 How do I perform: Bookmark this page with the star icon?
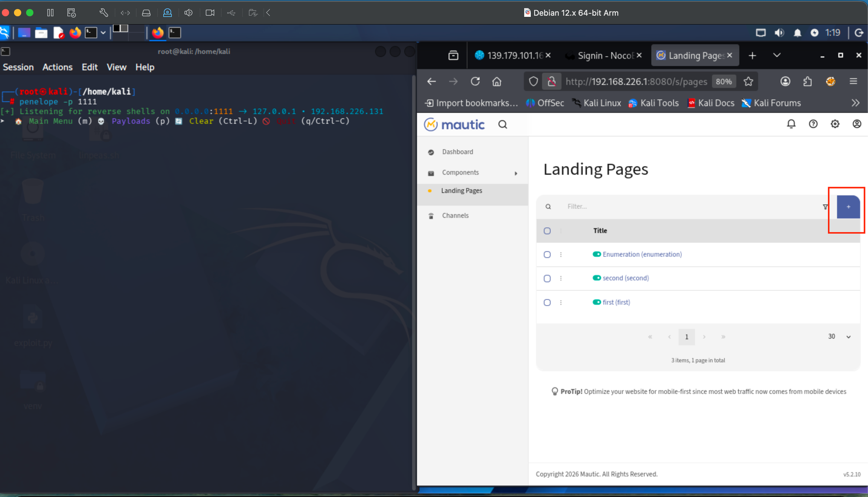tap(748, 81)
